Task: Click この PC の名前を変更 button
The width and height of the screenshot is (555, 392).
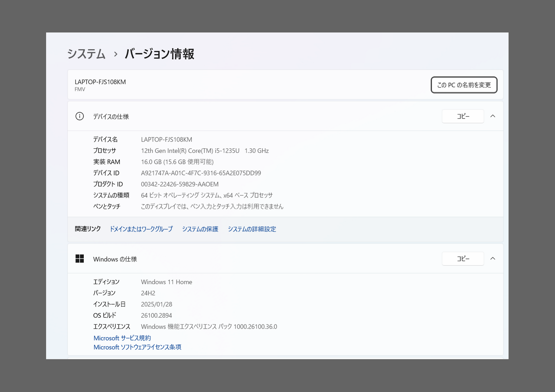Action: click(464, 85)
